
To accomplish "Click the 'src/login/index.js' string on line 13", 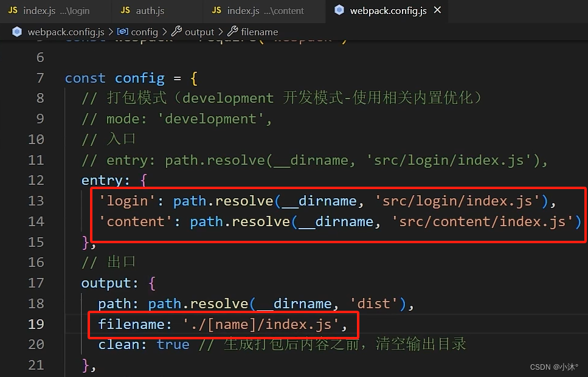I will (457, 201).
